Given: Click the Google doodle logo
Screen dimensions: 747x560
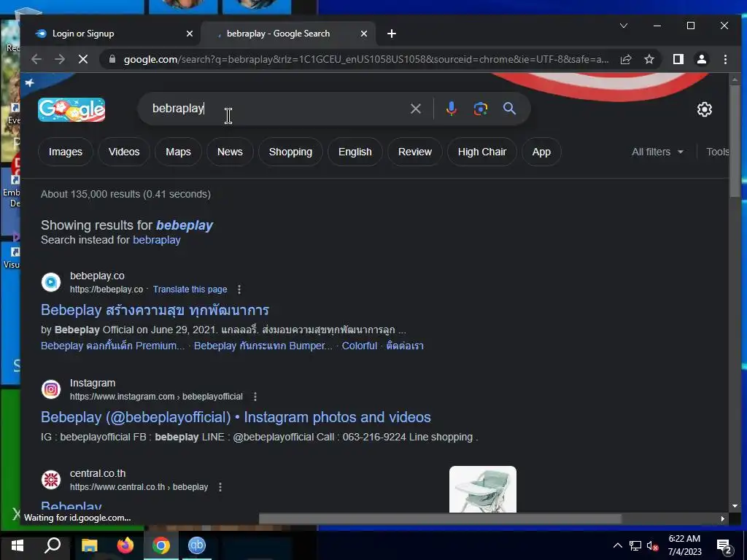Looking at the screenshot, I should 71,109.
